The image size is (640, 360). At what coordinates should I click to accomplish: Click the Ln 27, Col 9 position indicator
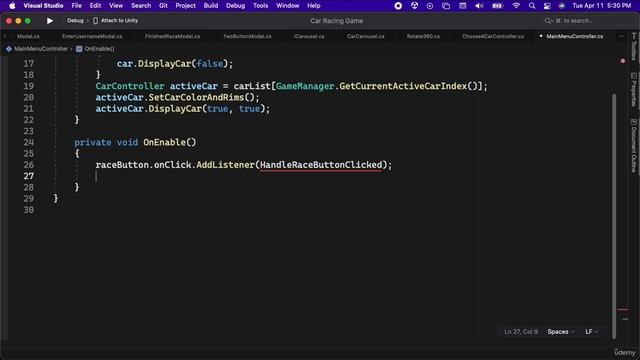(x=521, y=332)
